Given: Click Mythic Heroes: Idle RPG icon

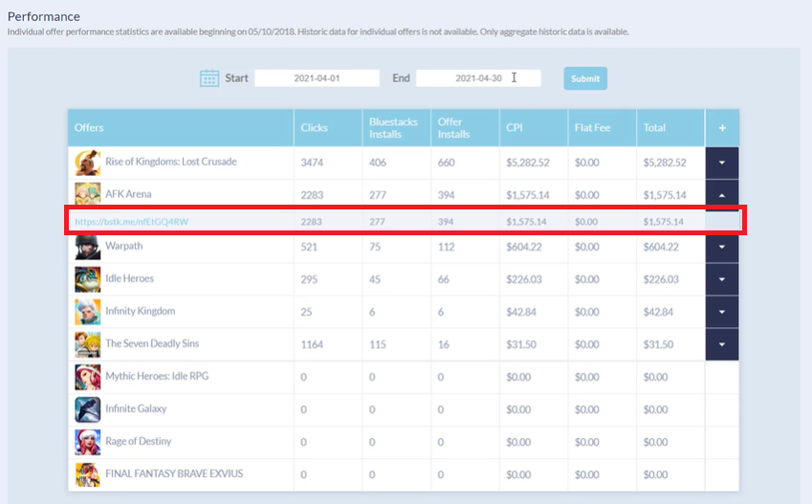Looking at the screenshot, I should pos(88,377).
